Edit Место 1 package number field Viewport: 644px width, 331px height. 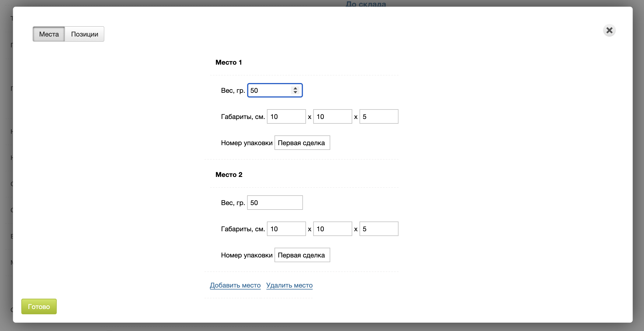pyautogui.click(x=302, y=143)
